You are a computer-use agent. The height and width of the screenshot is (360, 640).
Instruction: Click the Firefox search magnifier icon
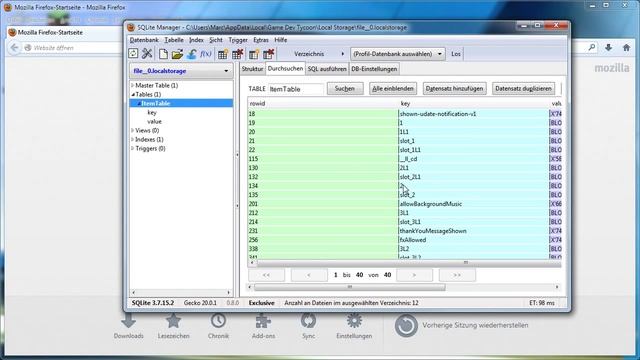tap(592, 48)
